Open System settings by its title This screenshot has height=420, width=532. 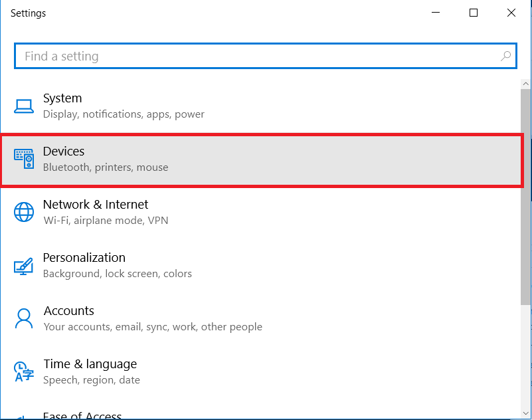pyautogui.click(x=62, y=98)
